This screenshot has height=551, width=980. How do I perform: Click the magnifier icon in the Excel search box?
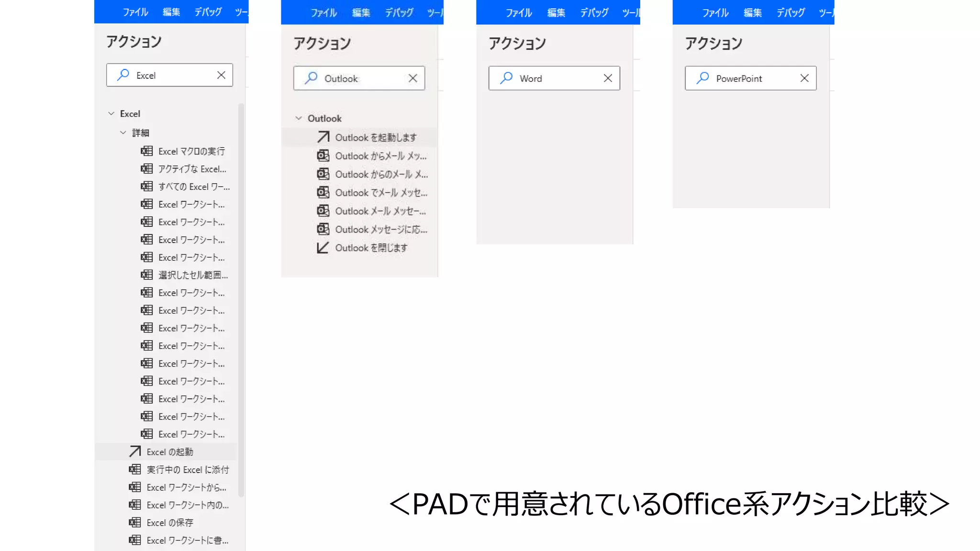tap(123, 75)
